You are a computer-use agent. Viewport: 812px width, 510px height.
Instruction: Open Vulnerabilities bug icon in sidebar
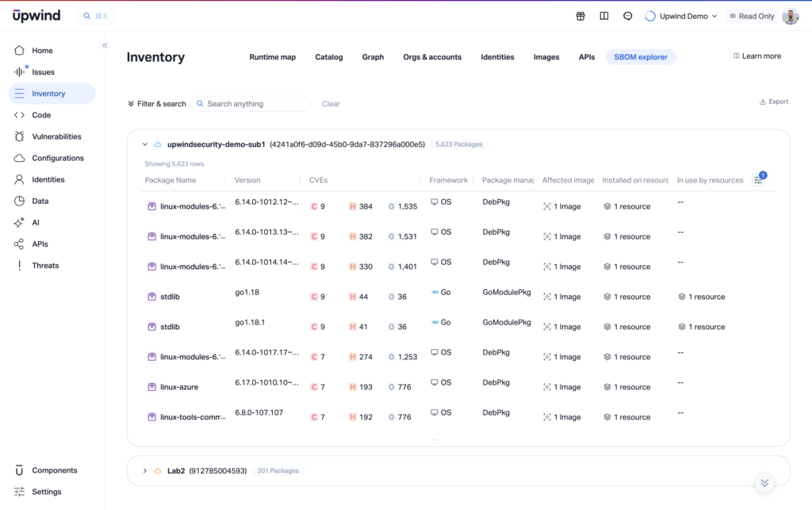pyautogui.click(x=20, y=136)
